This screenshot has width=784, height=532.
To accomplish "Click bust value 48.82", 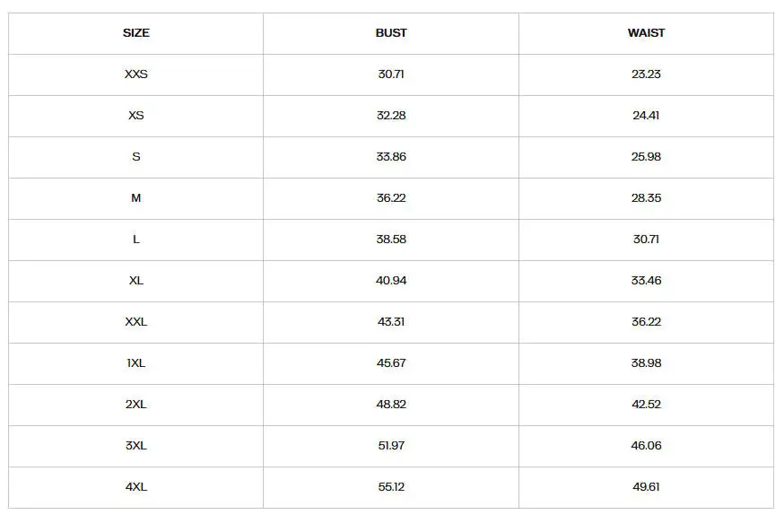I will click(391, 405).
